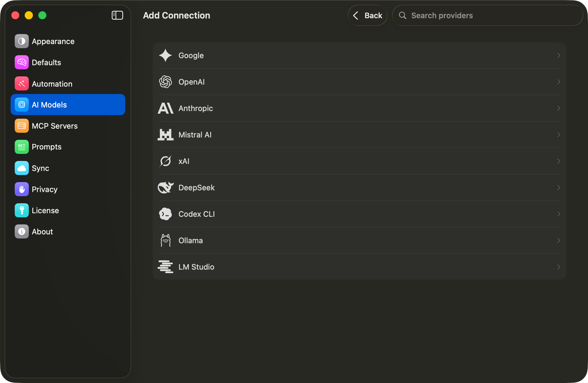
Task: Switch to the Automation section
Action: coord(68,84)
